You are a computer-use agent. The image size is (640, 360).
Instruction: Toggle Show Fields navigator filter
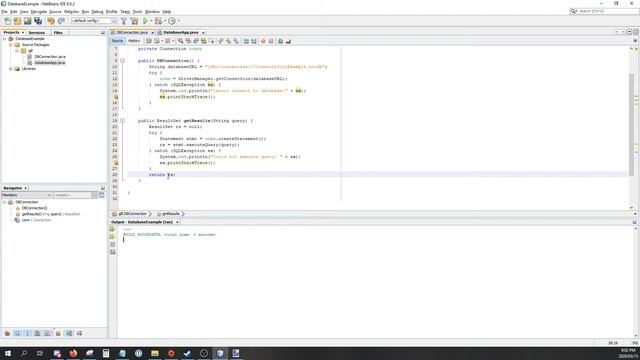point(18,333)
